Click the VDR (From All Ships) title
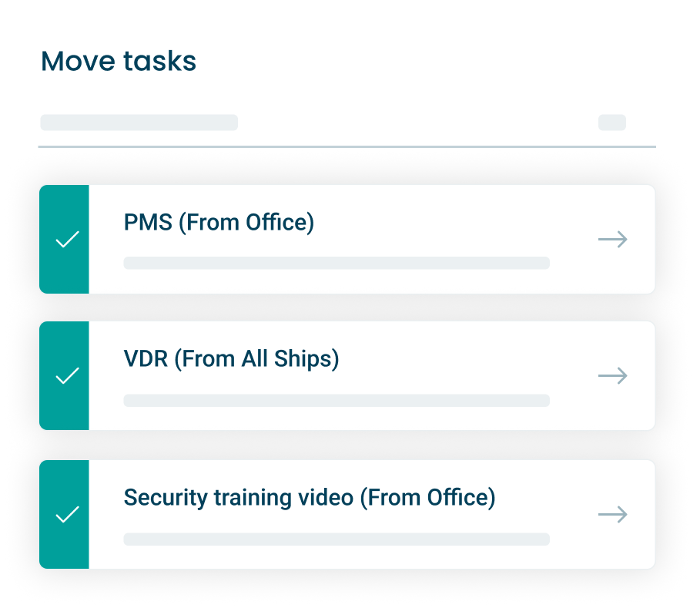The height and width of the screenshot is (615, 700). [x=231, y=359]
